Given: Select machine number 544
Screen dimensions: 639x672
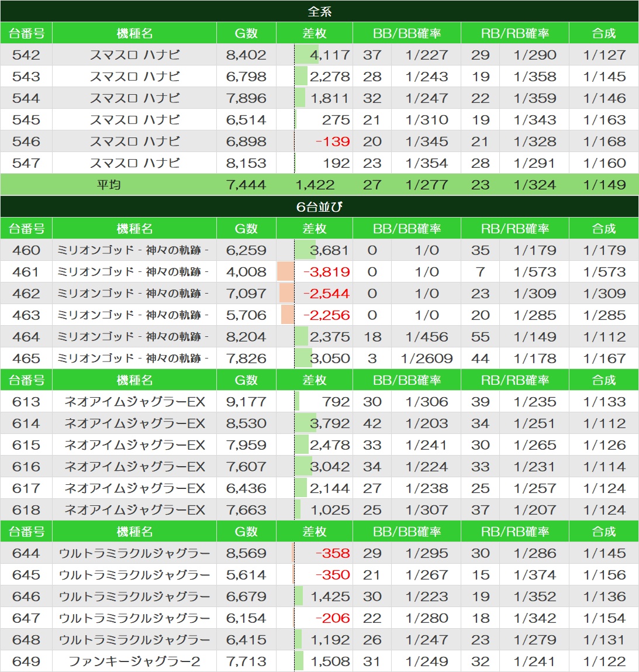Looking at the screenshot, I should click(x=26, y=98).
